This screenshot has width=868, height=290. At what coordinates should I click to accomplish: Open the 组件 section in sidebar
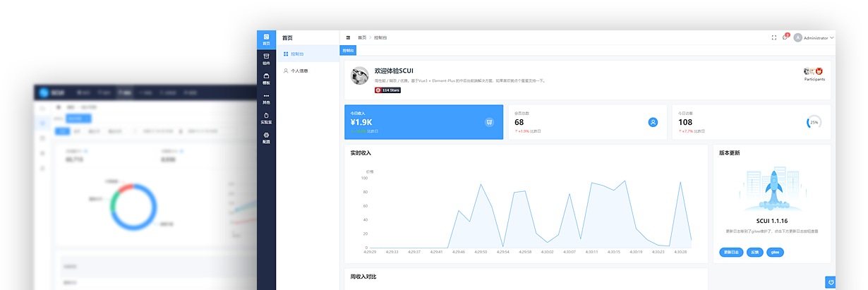pyautogui.click(x=266, y=59)
